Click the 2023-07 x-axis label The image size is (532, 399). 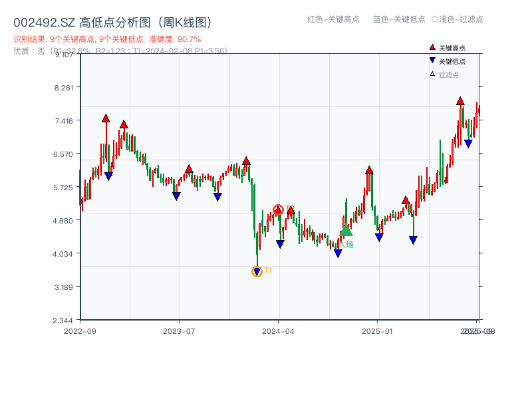tap(179, 331)
